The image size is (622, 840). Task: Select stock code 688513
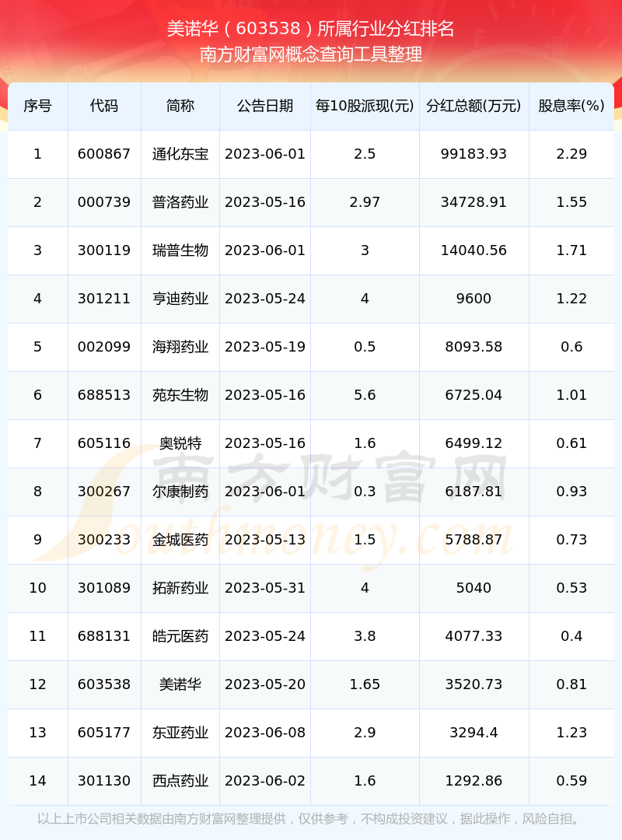[x=104, y=395]
